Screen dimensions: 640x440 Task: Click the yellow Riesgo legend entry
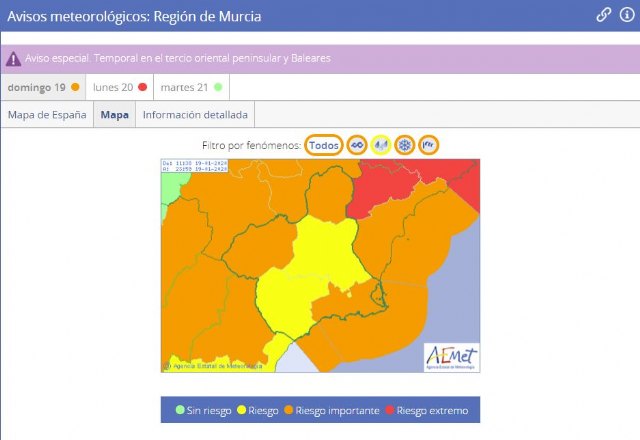coord(258,410)
